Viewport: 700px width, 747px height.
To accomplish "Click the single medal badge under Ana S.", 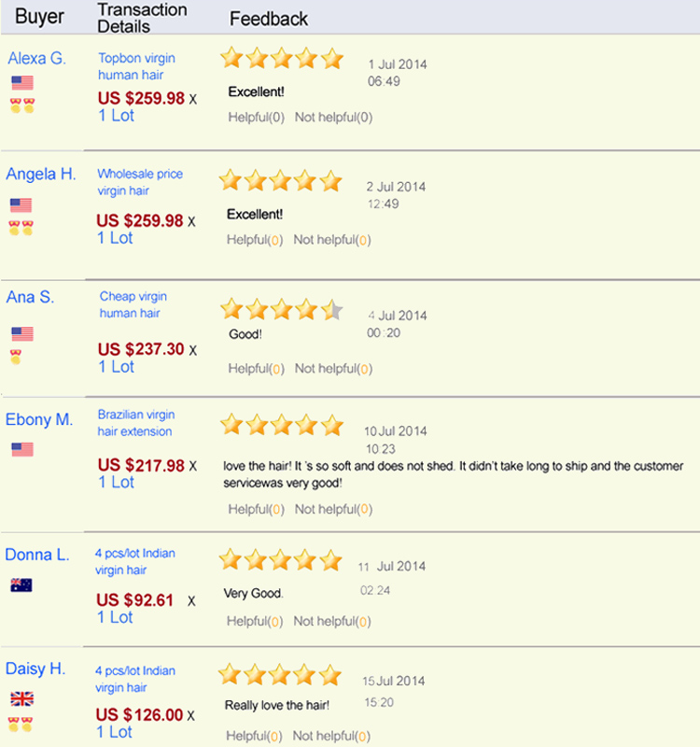I will pos(16,357).
